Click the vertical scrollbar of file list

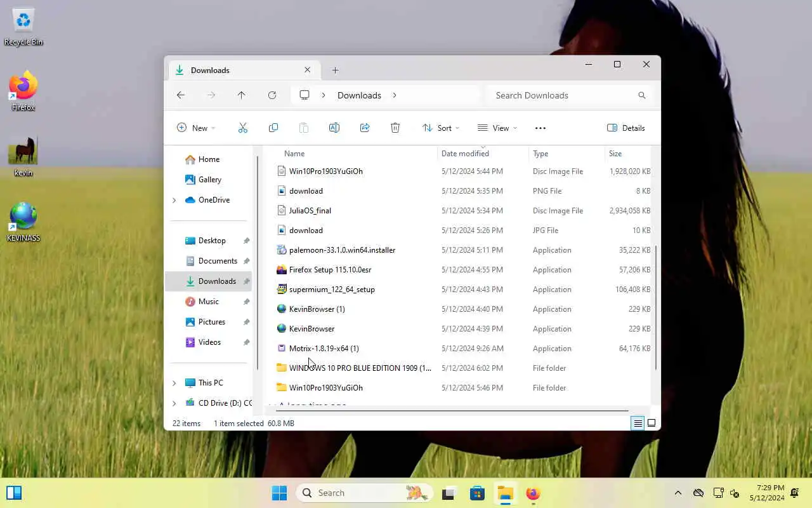pyautogui.click(x=655, y=308)
